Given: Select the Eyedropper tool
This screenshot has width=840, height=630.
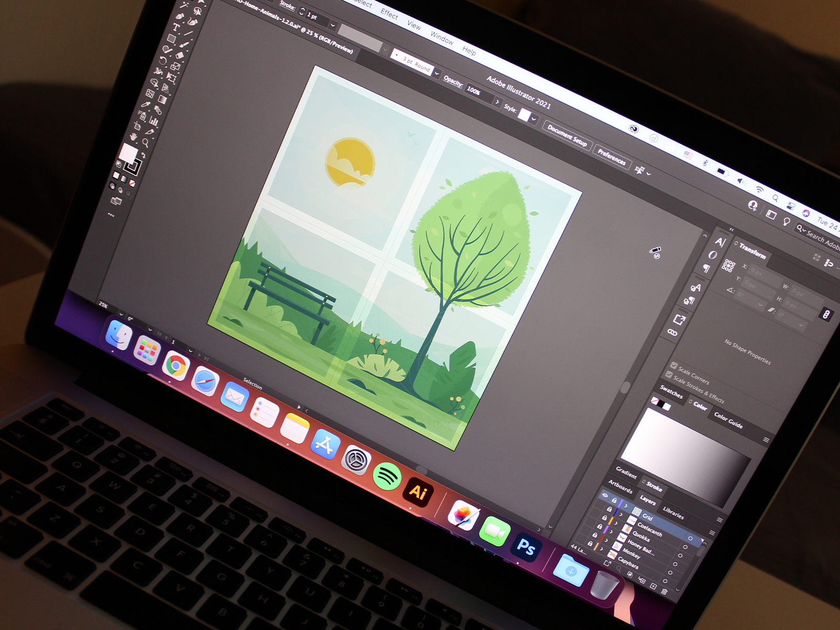Looking at the screenshot, I should click(145, 104).
